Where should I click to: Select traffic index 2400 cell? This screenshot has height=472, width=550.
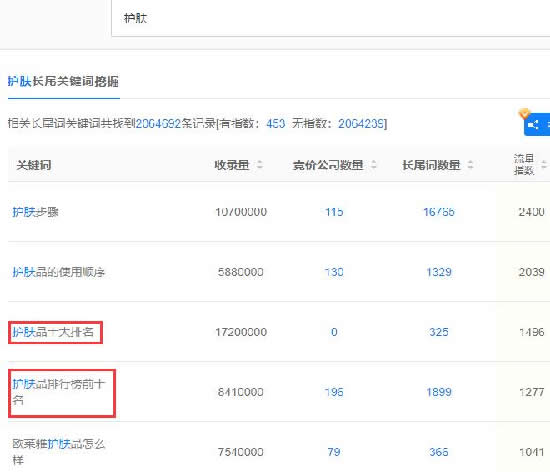coord(531,212)
